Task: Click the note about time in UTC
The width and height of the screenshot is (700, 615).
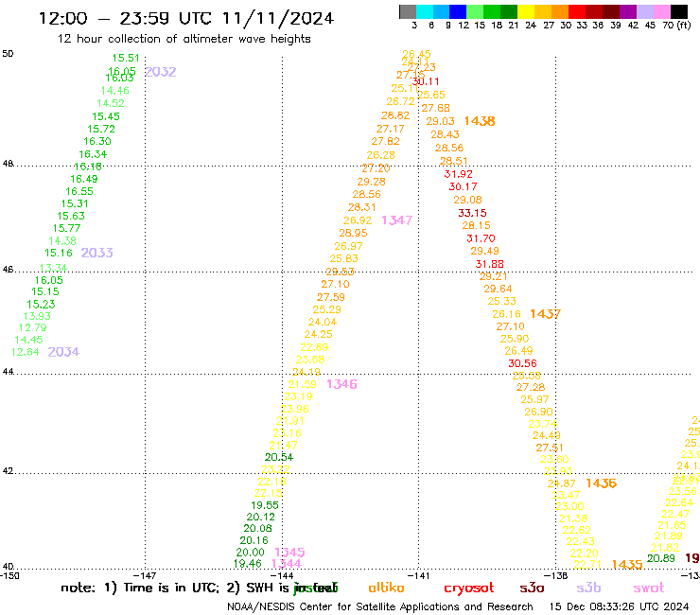Action: tap(200, 588)
